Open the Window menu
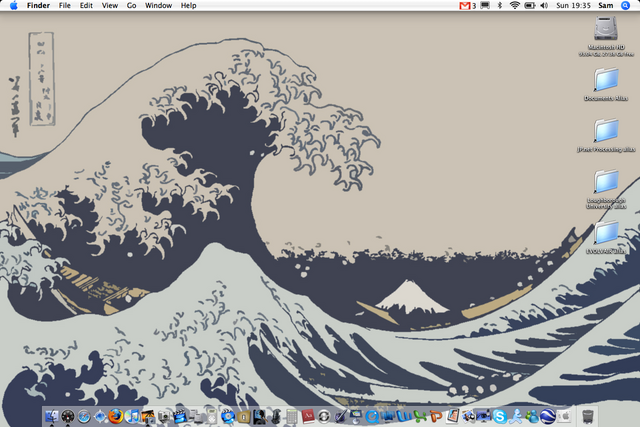 [x=158, y=5]
